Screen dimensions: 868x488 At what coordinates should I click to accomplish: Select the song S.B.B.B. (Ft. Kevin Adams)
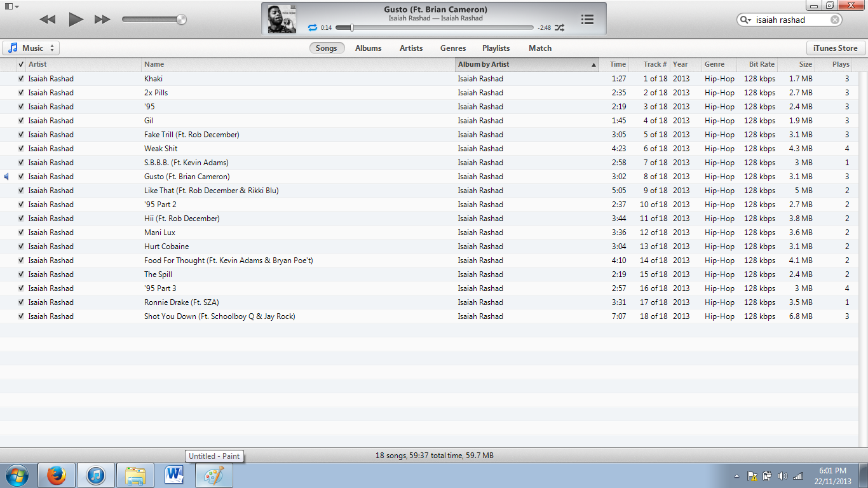click(186, 163)
